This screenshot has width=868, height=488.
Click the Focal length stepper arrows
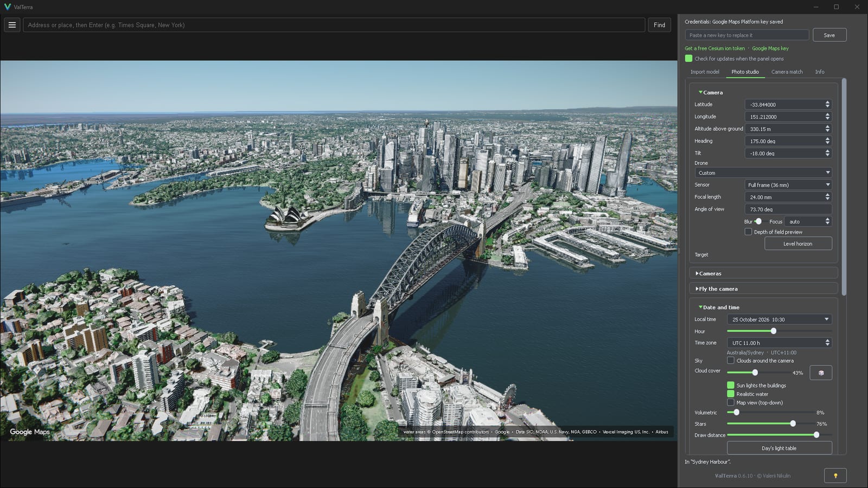coord(827,197)
